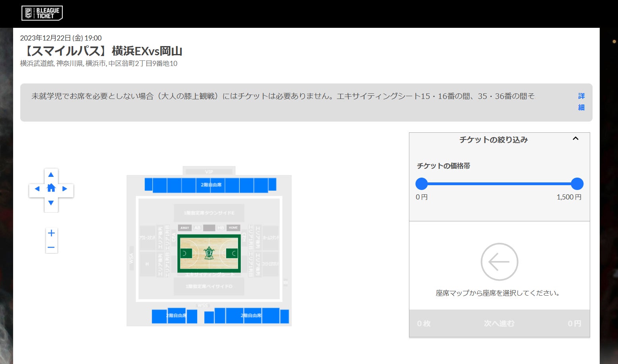Click the basketball court center logo
The image size is (618, 364).
(x=209, y=253)
